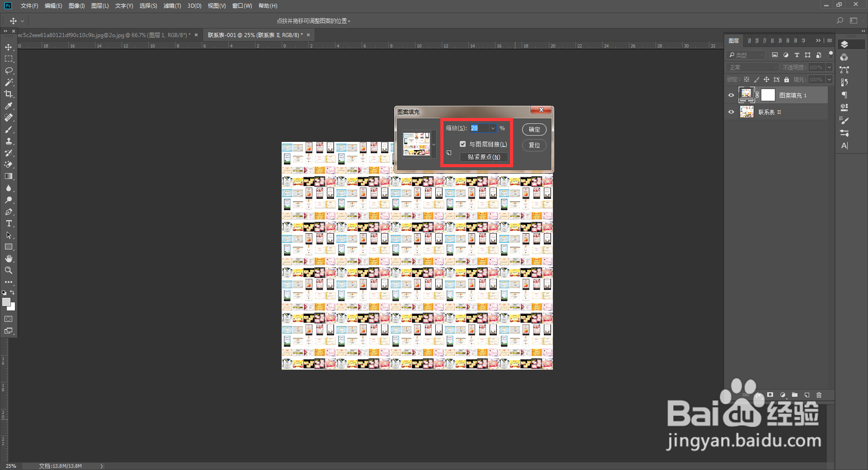Open the scale percentage dropdown arrow

[493, 128]
